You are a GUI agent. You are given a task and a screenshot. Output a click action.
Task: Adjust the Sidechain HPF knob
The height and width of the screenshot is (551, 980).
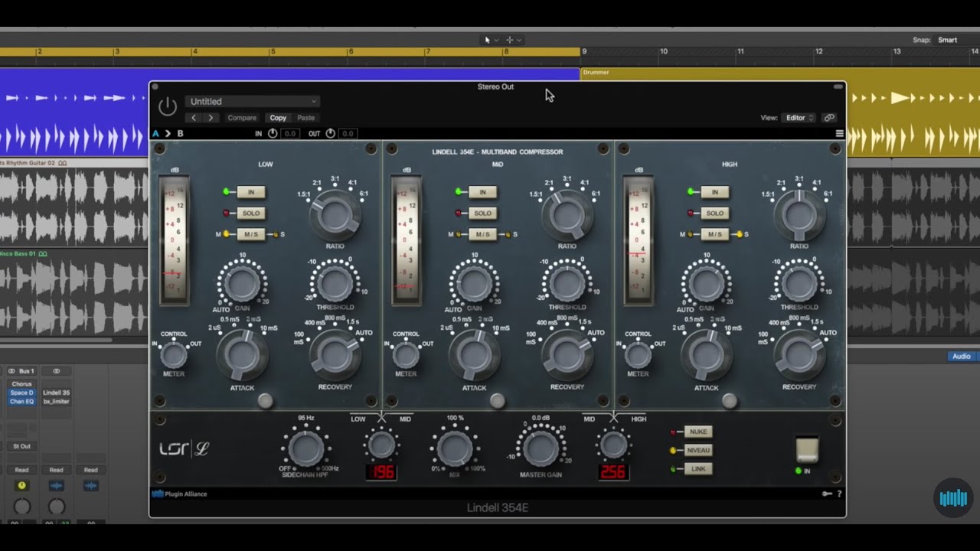click(x=305, y=449)
